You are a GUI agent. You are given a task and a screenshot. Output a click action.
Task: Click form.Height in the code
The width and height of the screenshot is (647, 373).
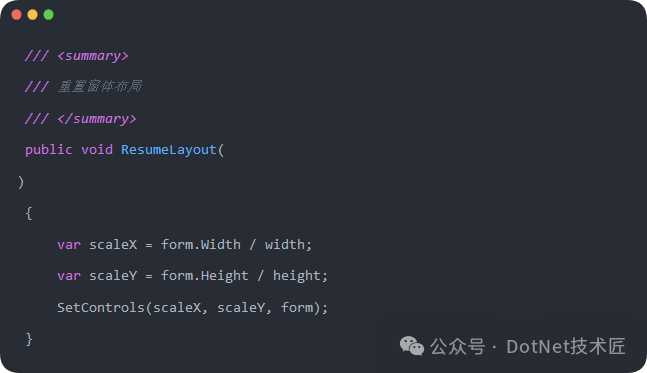tap(205, 276)
